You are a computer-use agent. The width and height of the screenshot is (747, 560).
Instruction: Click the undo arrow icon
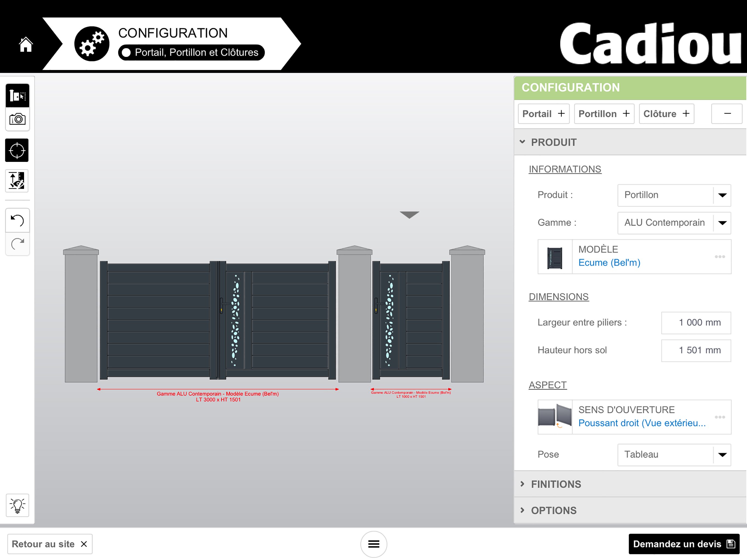17,221
